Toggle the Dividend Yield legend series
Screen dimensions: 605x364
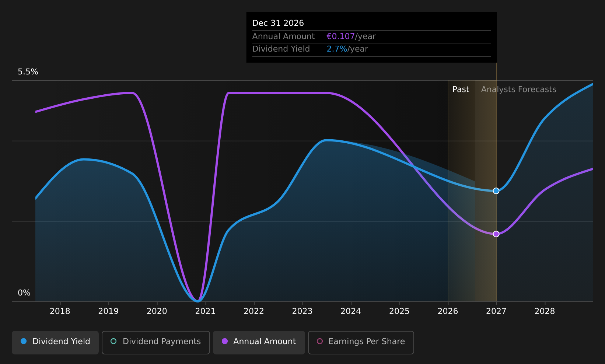coord(55,342)
